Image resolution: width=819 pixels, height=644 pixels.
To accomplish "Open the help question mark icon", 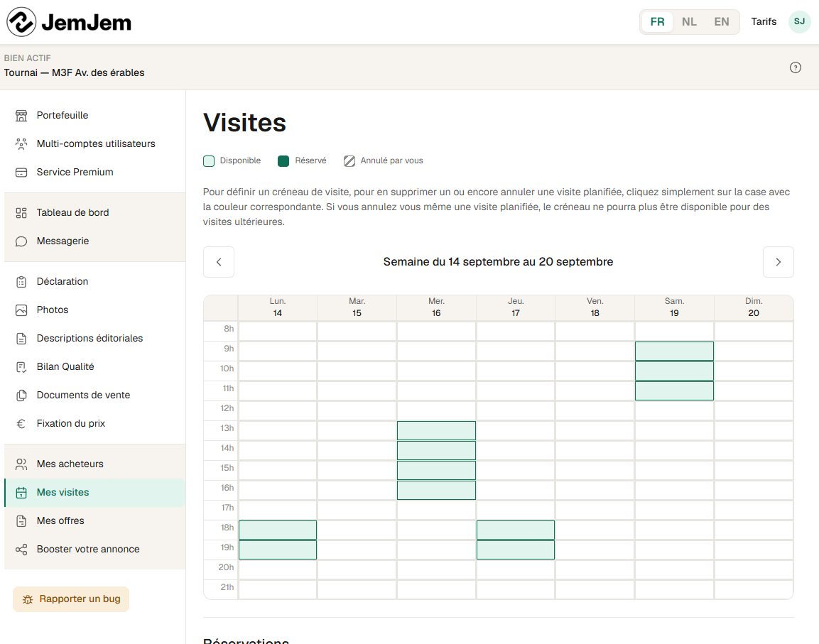I will [795, 67].
